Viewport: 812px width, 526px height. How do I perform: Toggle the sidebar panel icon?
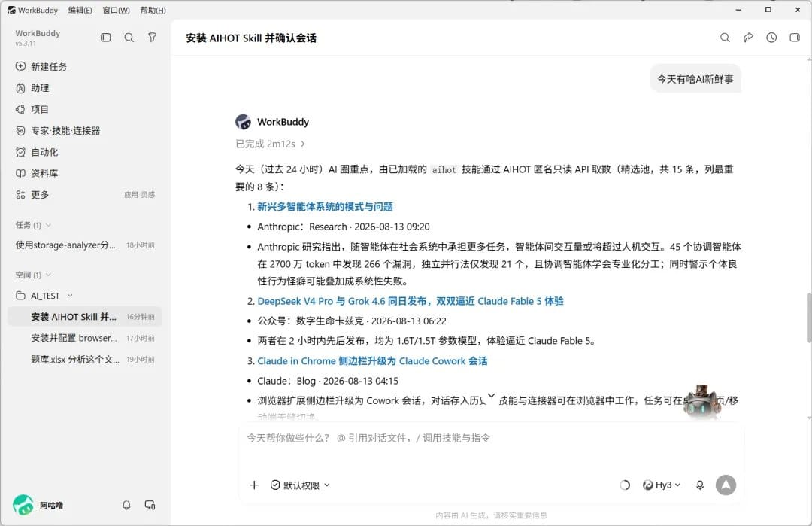click(106, 38)
